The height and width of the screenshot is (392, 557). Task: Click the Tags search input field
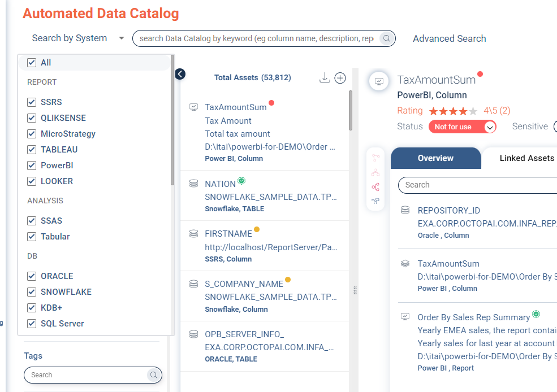point(85,375)
